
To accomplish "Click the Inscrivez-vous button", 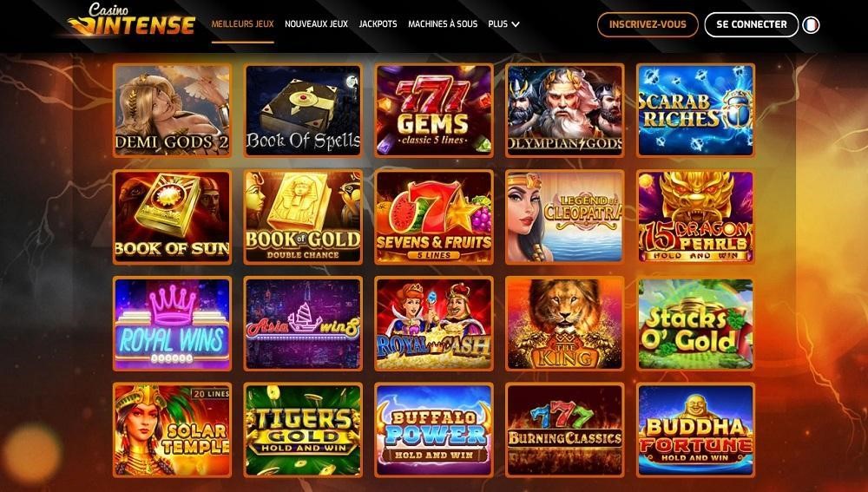I will coord(648,24).
